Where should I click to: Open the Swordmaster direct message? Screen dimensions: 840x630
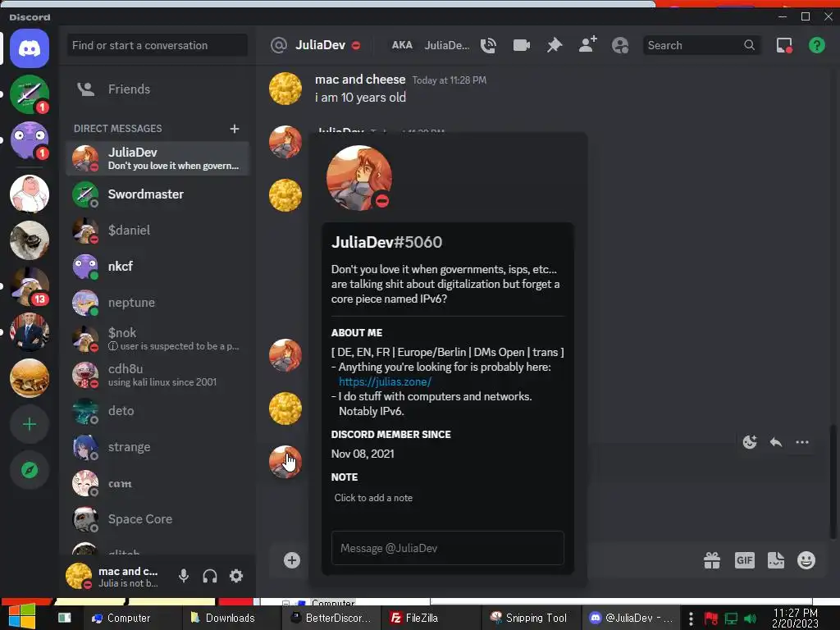[157, 194]
